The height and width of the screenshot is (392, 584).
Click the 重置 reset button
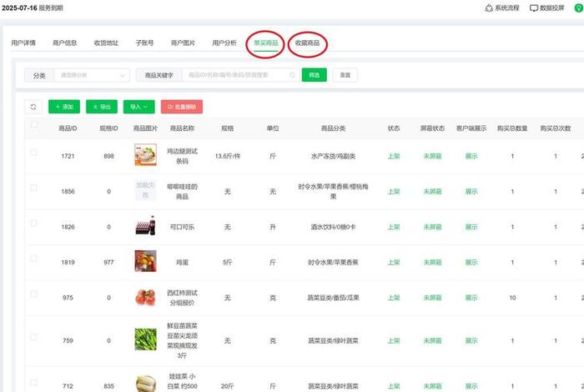coord(345,75)
